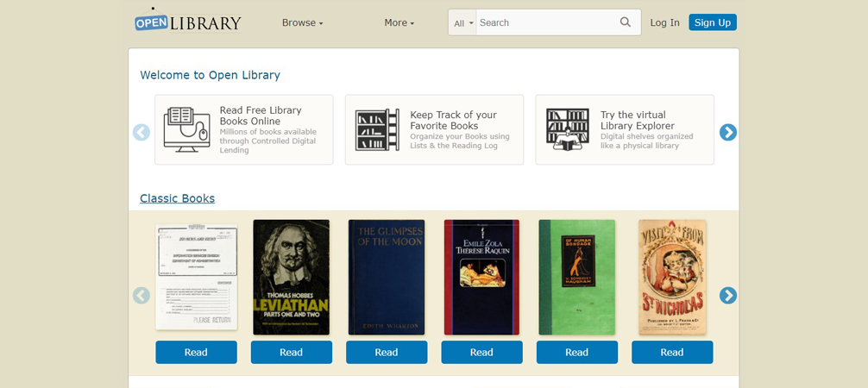868x388 pixels.
Task: Click the Library Explorer reader icon
Action: coord(568,129)
